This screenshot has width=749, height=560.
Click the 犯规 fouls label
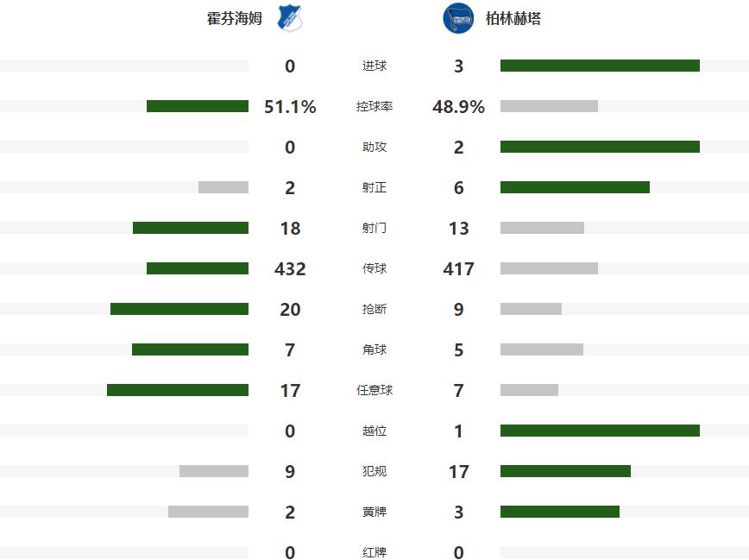point(374,471)
